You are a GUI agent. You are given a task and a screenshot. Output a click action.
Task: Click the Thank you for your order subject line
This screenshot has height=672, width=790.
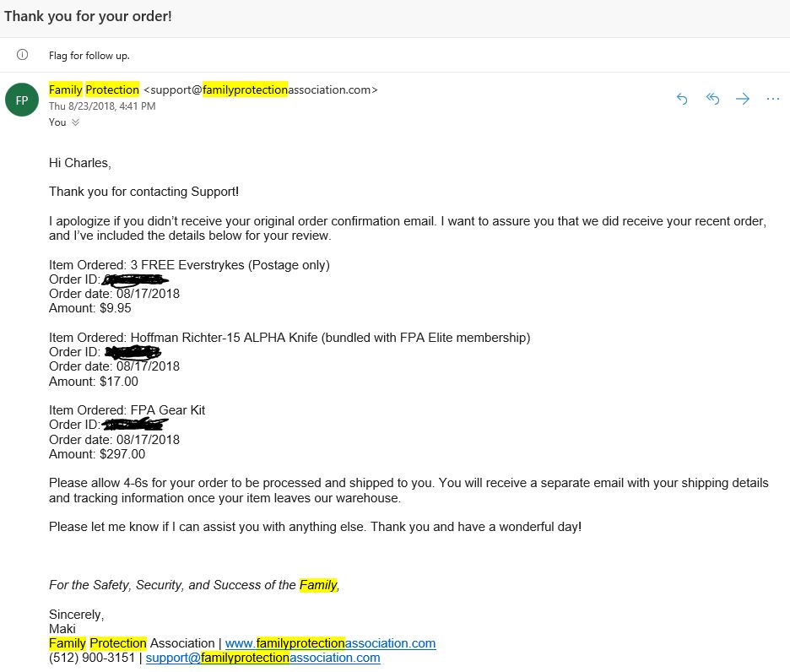pyautogui.click(x=88, y=16)
